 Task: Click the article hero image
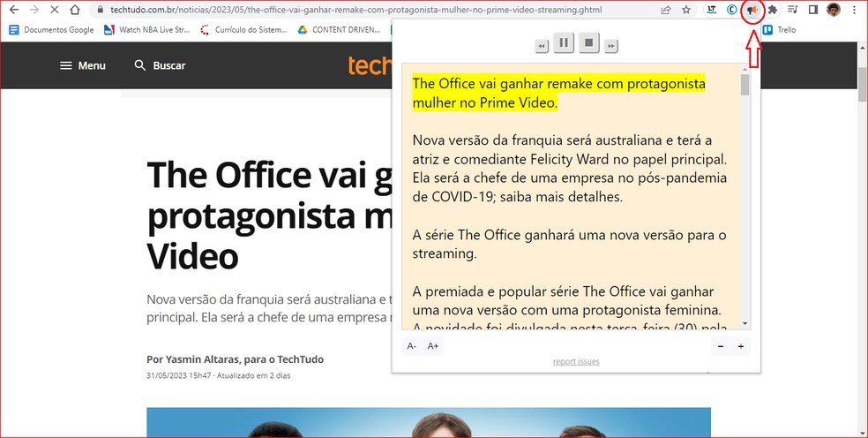tap(429, 422)
